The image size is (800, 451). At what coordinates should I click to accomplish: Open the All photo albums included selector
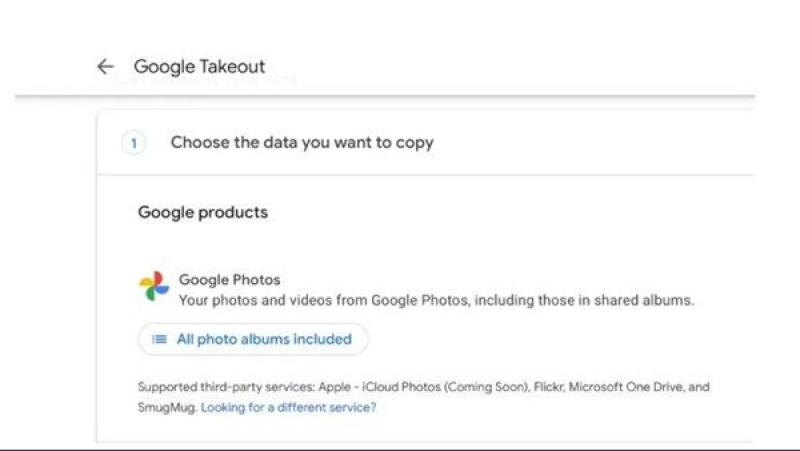pos(253,339)
